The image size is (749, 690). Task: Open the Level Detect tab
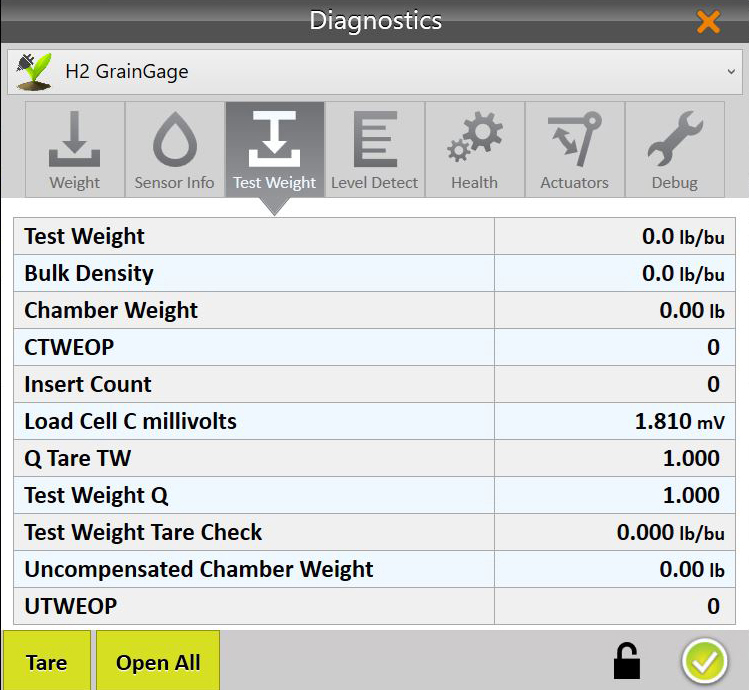(x=374, y=149)
